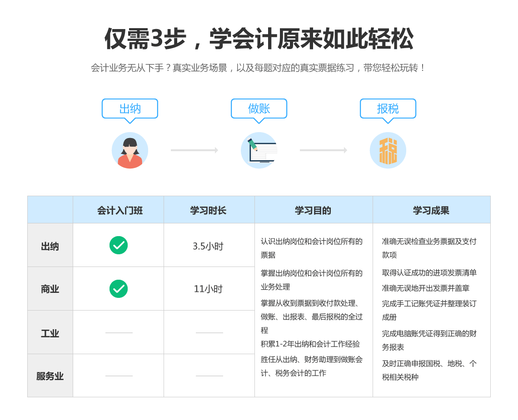Click the cashier woman avatar icon

pos(130,150)
